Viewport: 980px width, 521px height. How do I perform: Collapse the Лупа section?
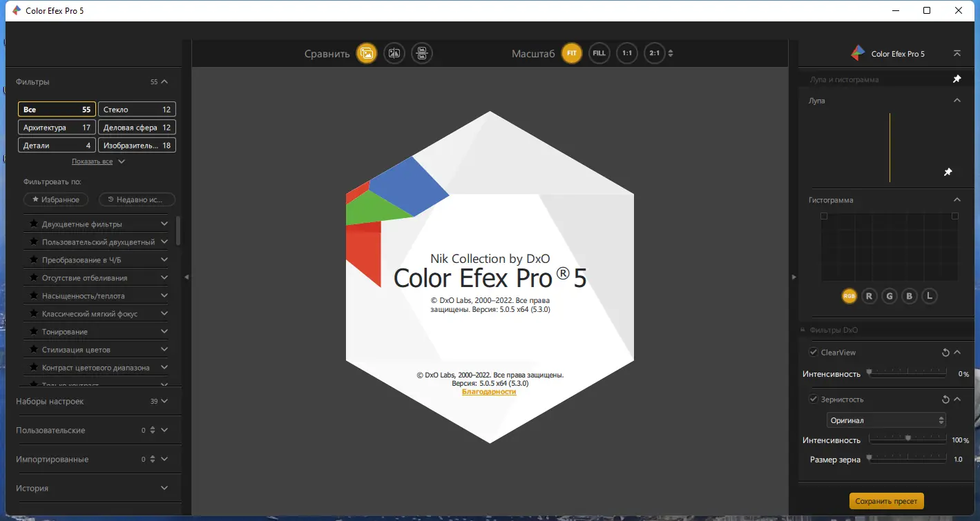point(957,101)
